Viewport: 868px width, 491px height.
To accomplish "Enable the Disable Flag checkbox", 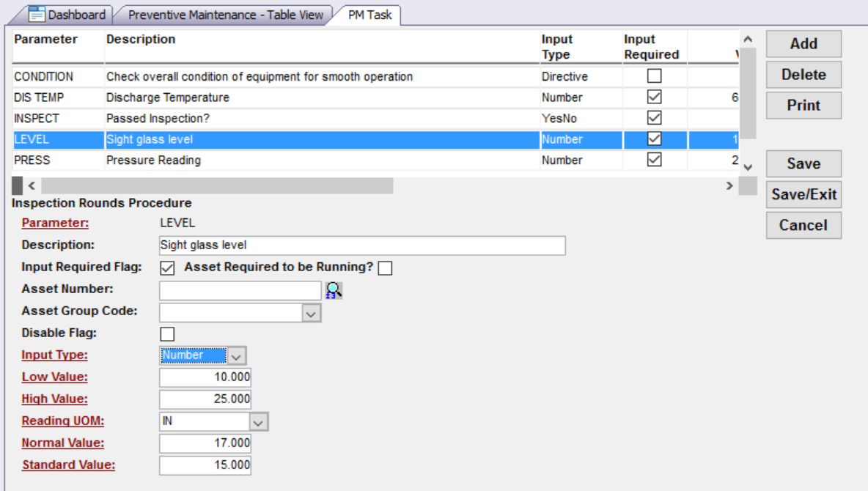I will pyautogui.click(x=167, y=334).
